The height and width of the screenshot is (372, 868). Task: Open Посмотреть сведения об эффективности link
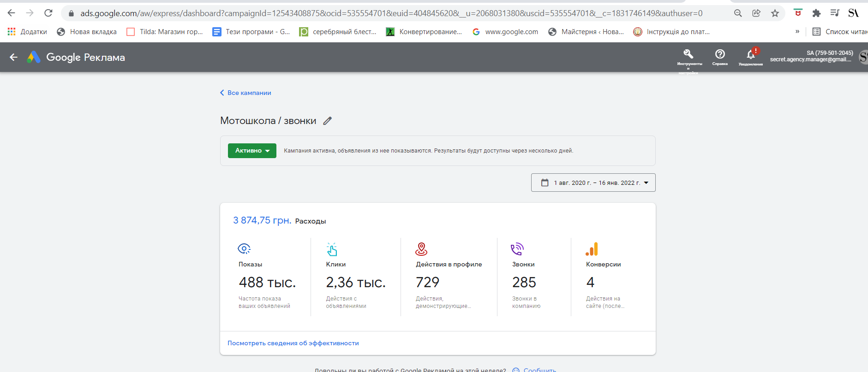tap(293, 343)
